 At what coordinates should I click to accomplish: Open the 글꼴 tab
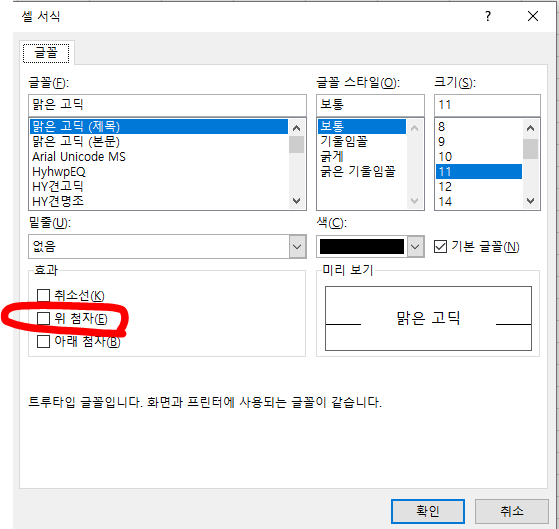pyautogui.click(x=46, y=53)
